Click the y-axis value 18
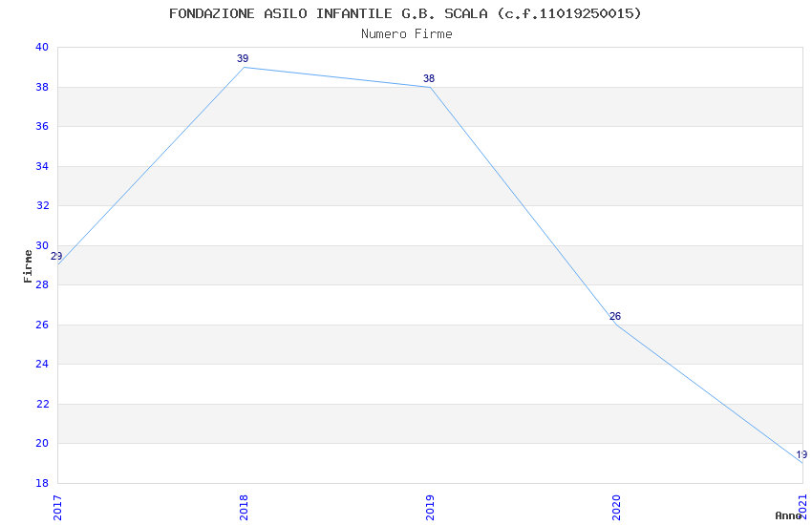 click(42, 483)
